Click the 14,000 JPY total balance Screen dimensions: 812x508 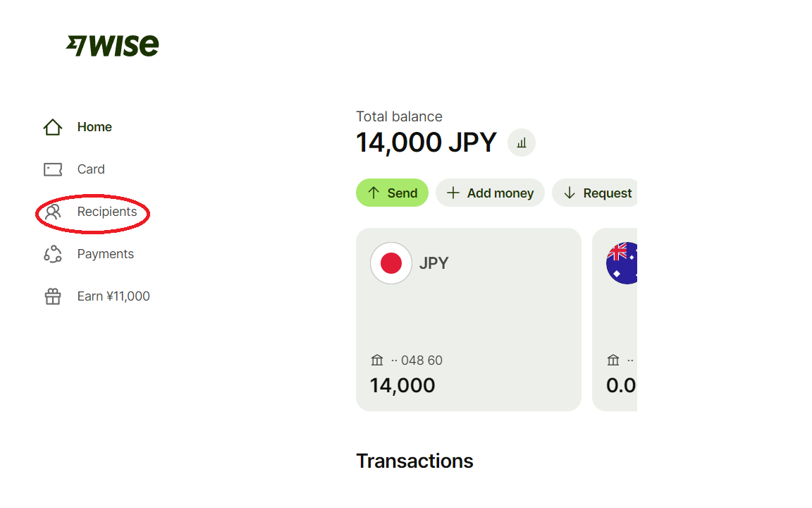tap(426, 143)
